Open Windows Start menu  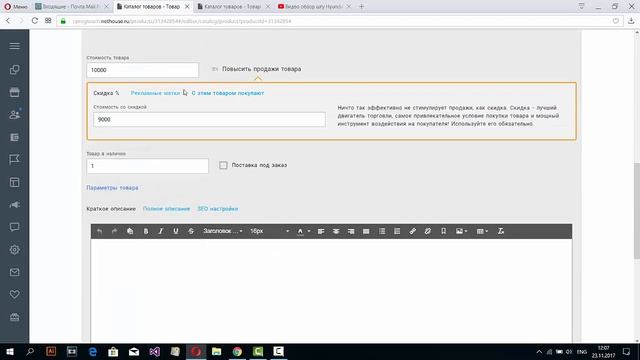[10, 351]
